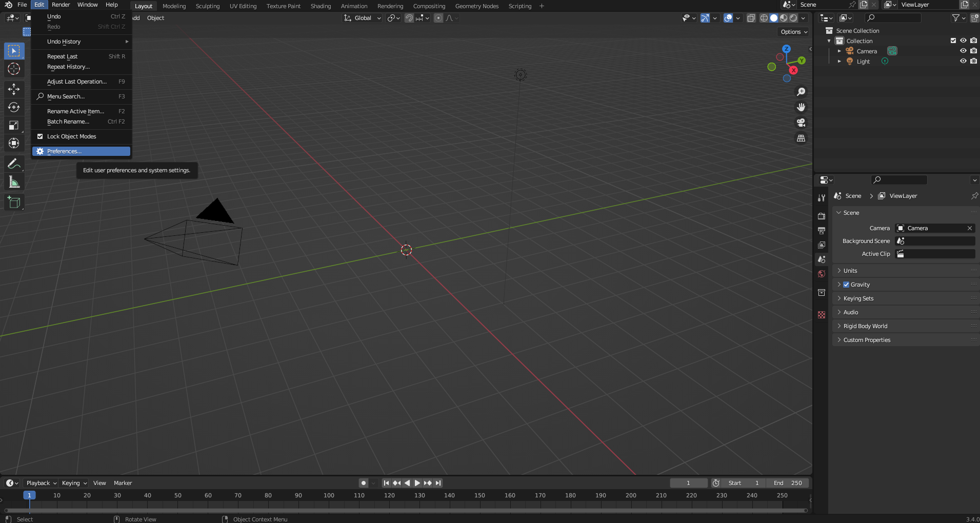Open Undo History submenu
The height and width of the screenshot is (523, 980).
pos(81,42)
